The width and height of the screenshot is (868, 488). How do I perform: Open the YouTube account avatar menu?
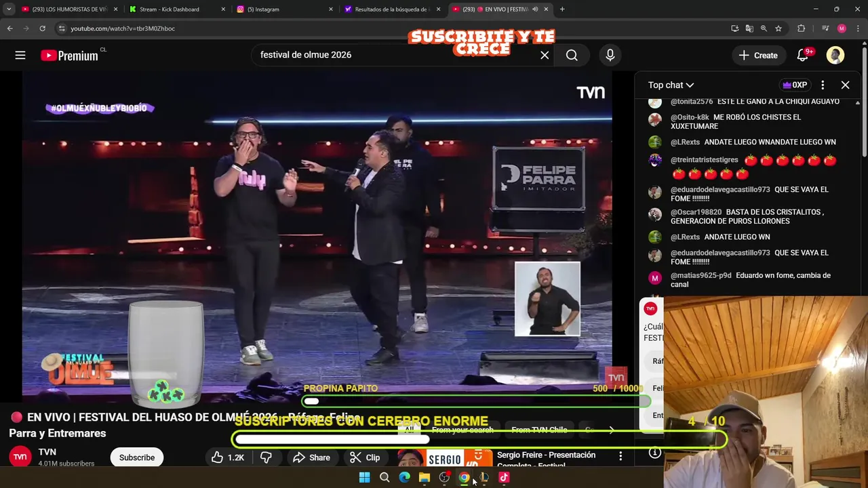click(835, 56)
